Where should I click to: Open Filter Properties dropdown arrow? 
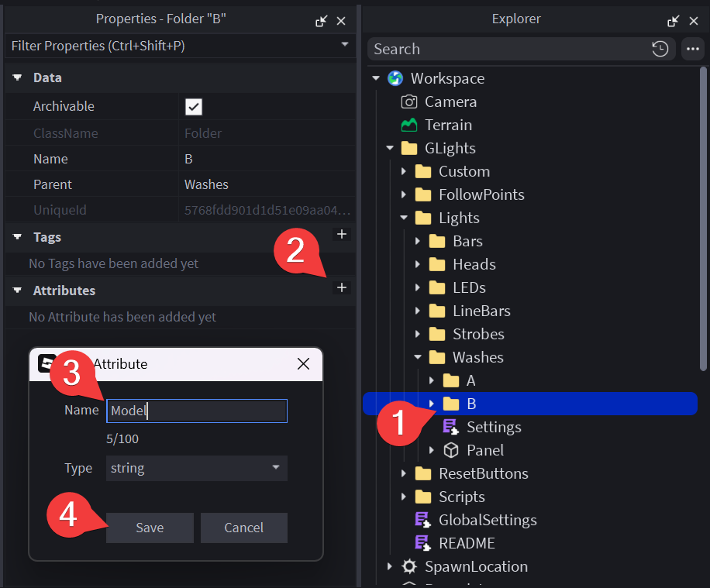coord(345,45)
